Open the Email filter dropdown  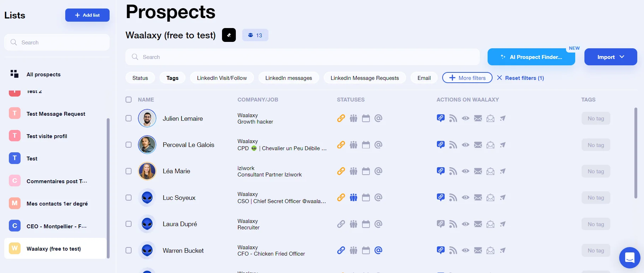click(424, 78)
